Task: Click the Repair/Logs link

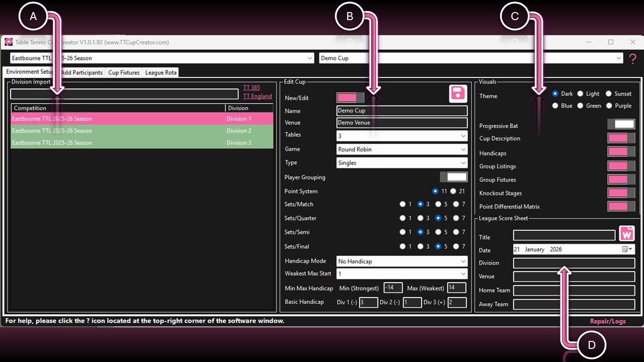Action: click(x=608, y=321)
